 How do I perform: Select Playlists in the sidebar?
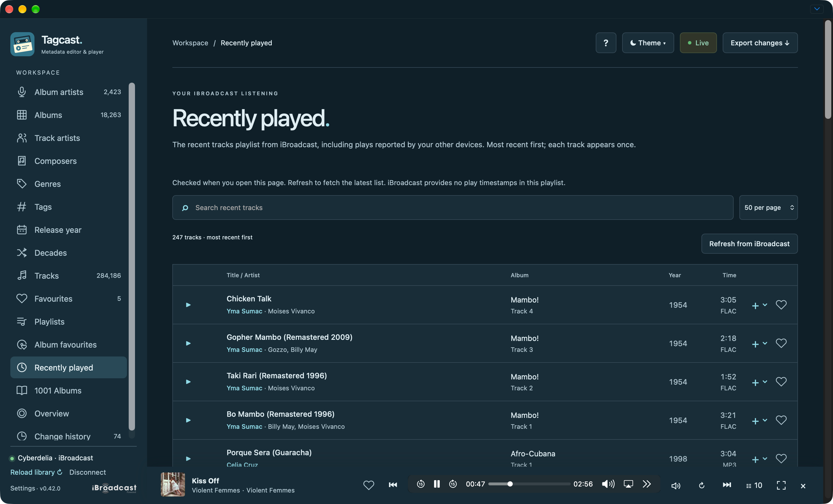(69, 322)
